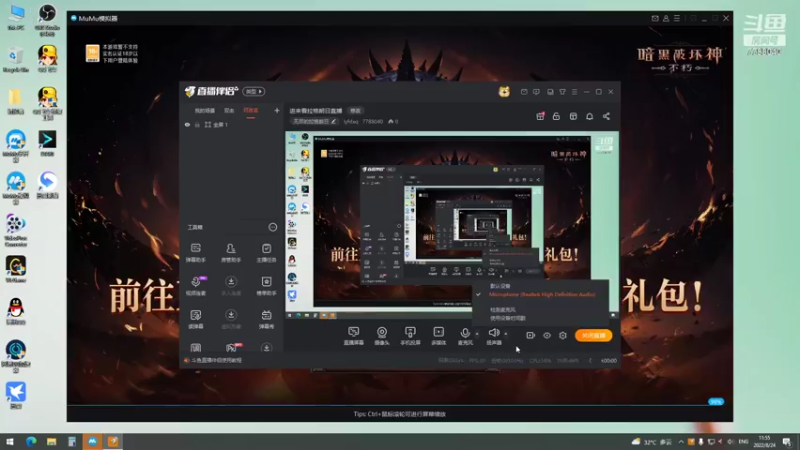Click the bear avatar in Douyu title bar
Viewport: 800px width, 450px height.
point(504,91)
